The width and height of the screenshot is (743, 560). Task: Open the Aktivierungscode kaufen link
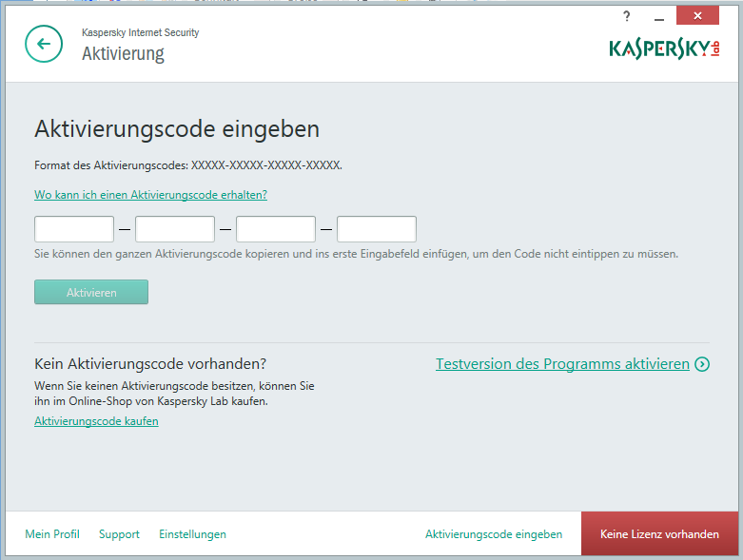[x=96, y=421]
